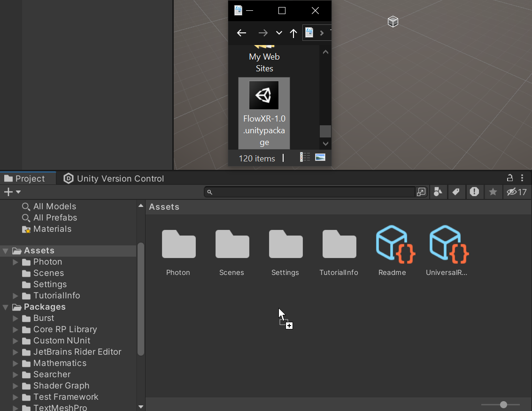
Task: Expand the Photon folder in tree
Action: [x=15, y=262]
